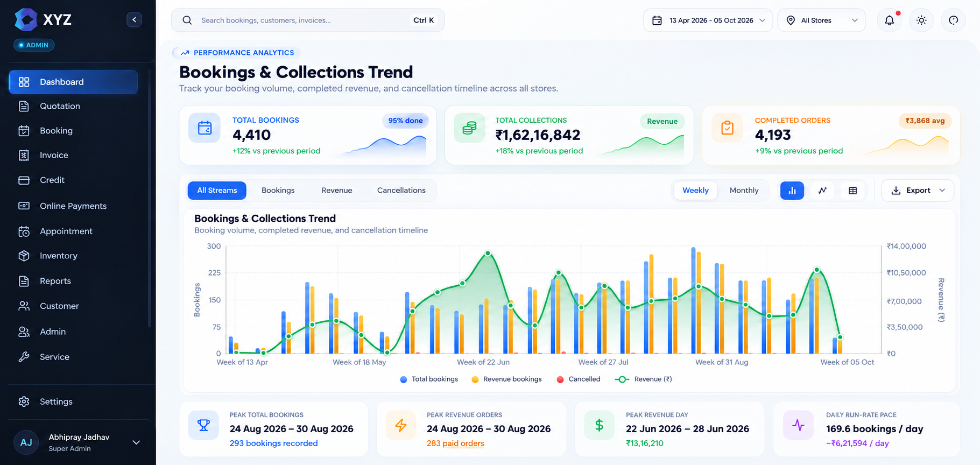Open Appointment in the sidebar
Image resolution: width=980 pixels, height=465 pixels.
(x=74, y=231)
